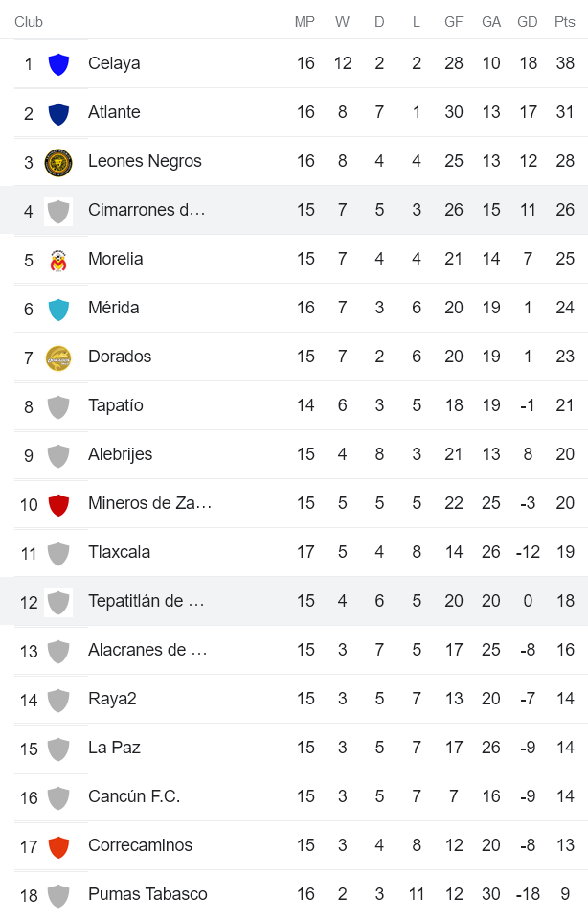Open the Alebrijes team name link
Viewport: 588px width, 922px height.
(120, 454)
